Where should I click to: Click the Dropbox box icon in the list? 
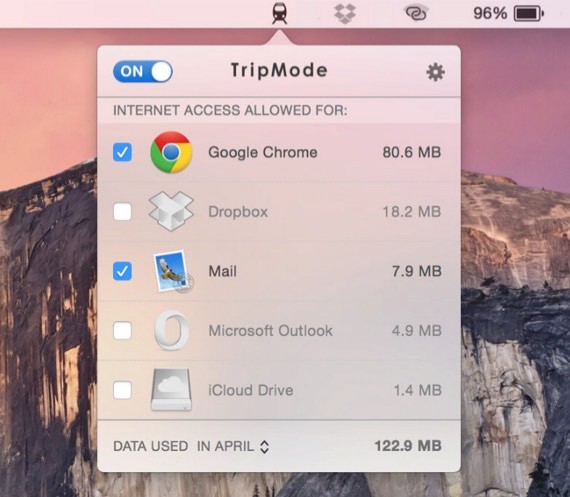(171, 211)
